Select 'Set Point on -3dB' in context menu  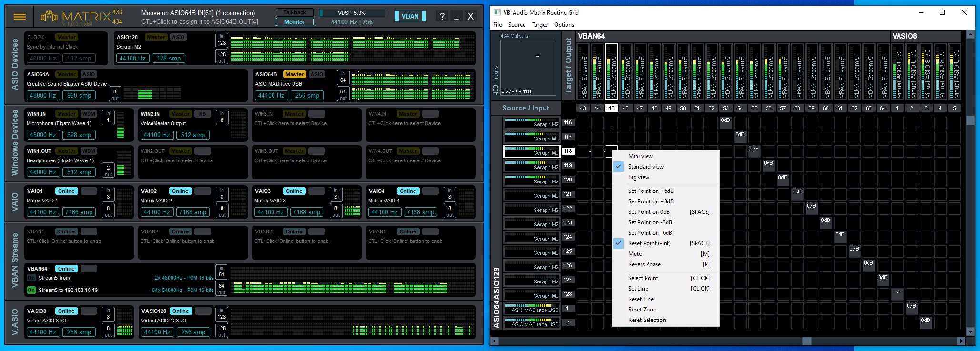666,222
